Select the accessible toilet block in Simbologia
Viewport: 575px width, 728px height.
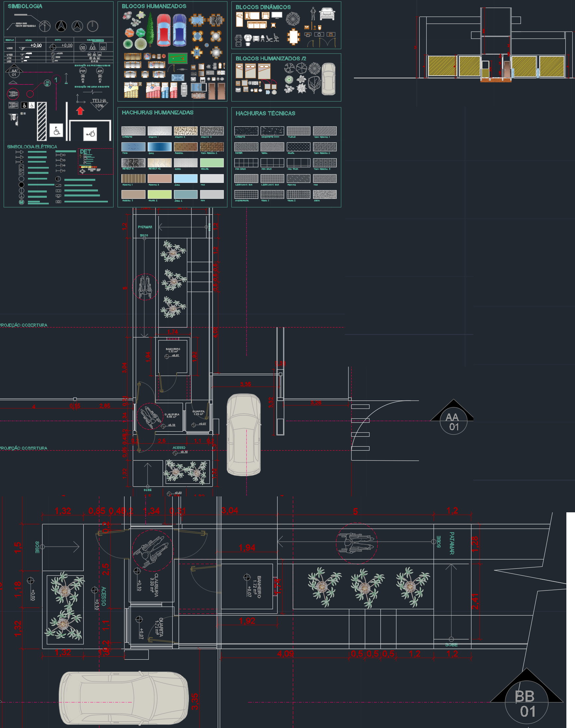14,119
